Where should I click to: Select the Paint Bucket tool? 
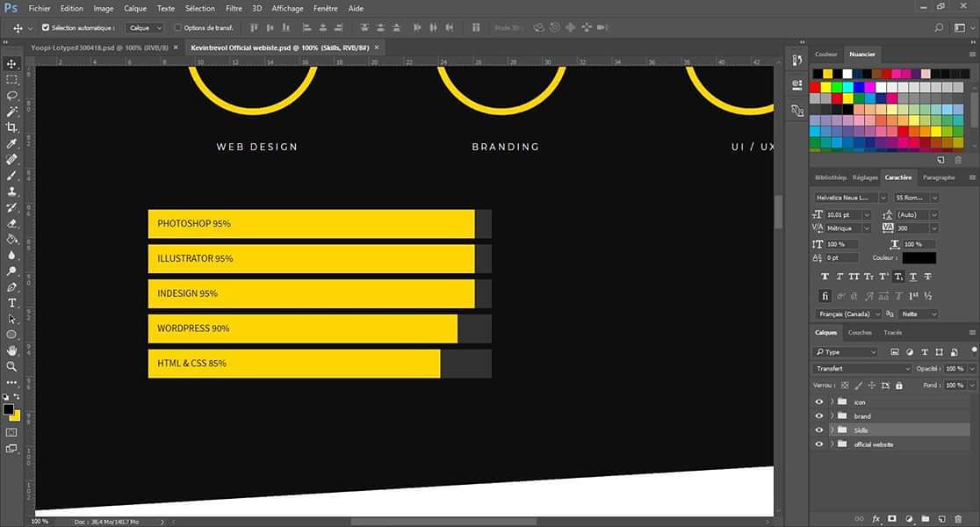coord(12,240)
